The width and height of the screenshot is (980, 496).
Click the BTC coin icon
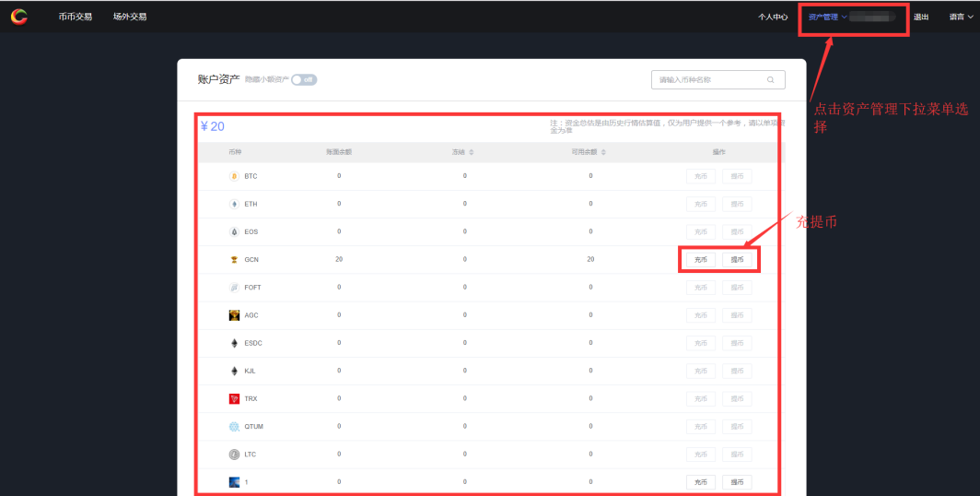click(234, 176)
